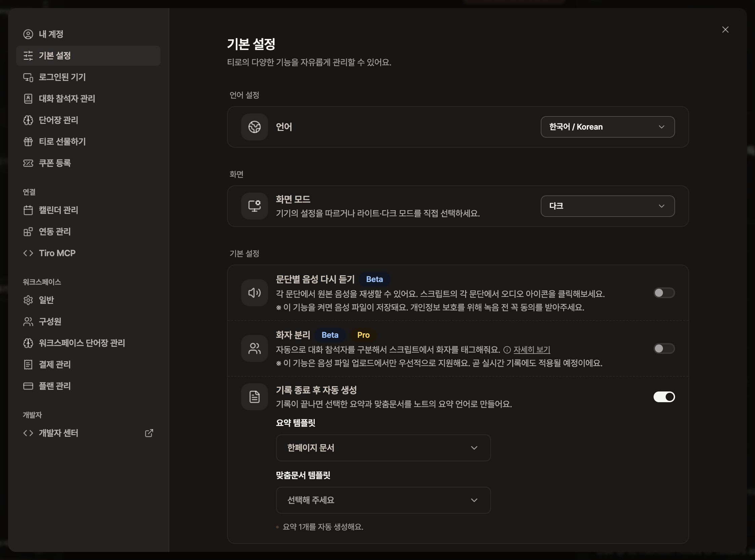This screenshot has width=755, height=560.
Task: Click the 내 계정 profile icon
Action: pyautogui.click(x=28, y=34)
